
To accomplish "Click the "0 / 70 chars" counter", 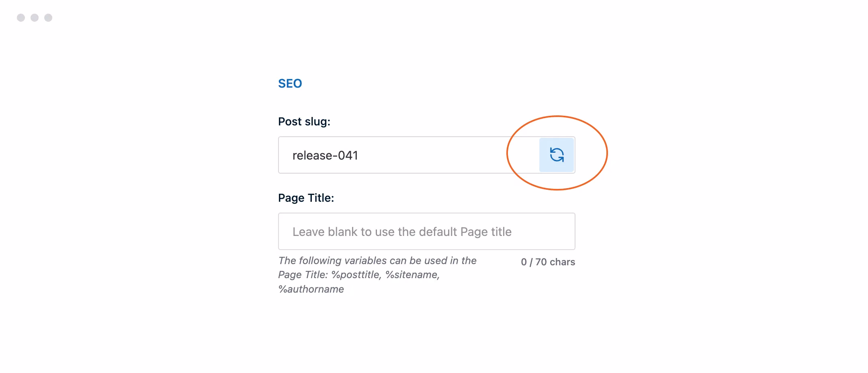I will 548,262.
